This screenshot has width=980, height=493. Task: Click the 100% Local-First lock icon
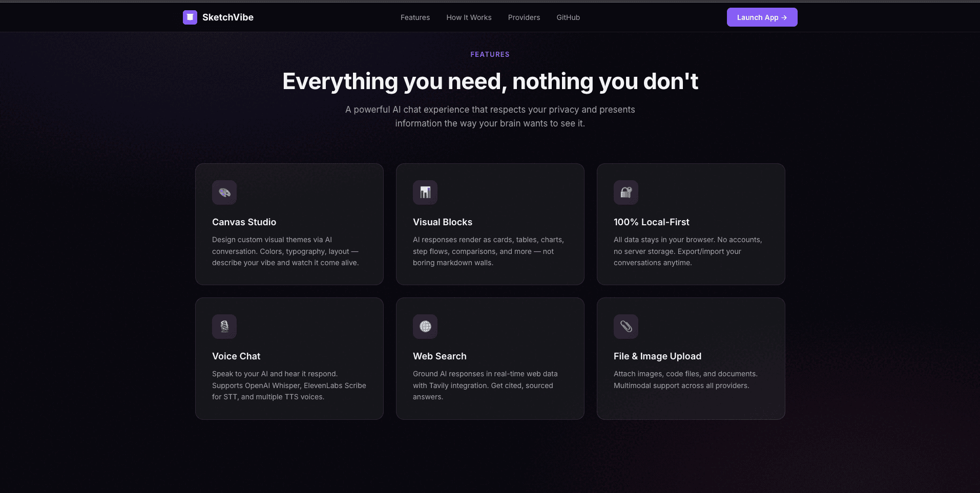[625, 192]
